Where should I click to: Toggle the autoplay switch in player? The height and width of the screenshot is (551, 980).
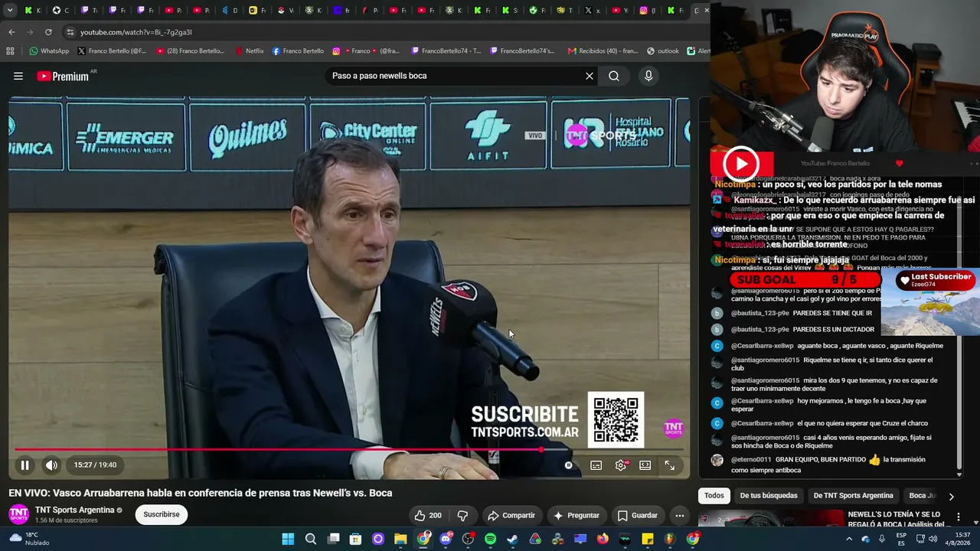(568, 465)
